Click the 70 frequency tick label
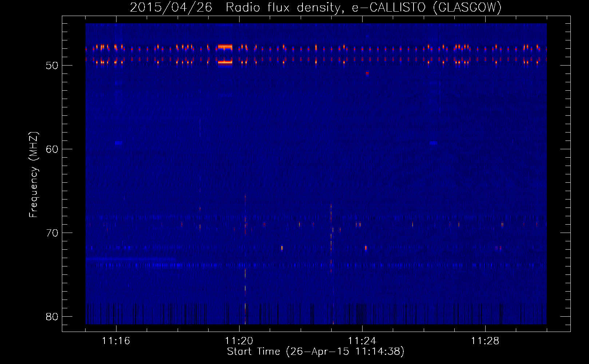The width and height of the screenshot is (589, 364). point(52,233)
